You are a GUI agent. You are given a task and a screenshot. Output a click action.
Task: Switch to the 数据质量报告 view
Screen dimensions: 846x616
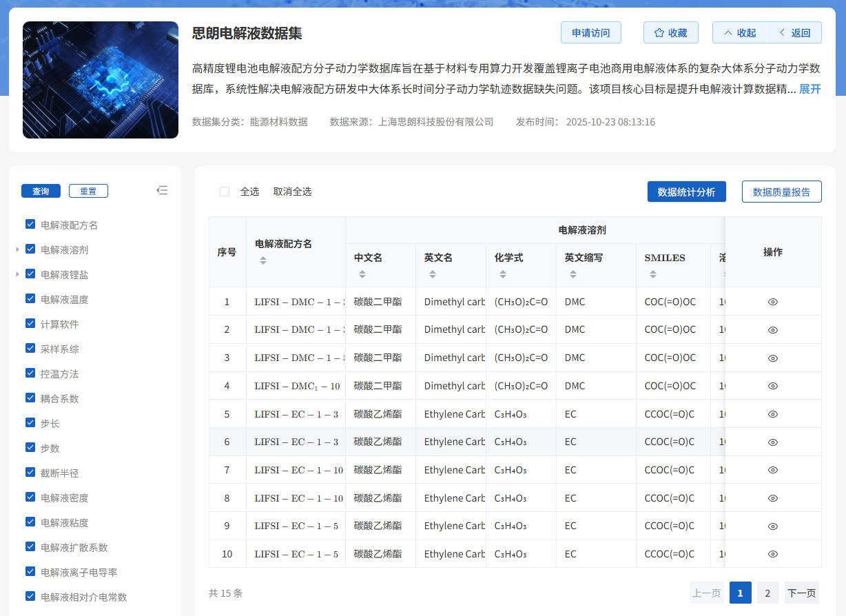tap(781, 192)
